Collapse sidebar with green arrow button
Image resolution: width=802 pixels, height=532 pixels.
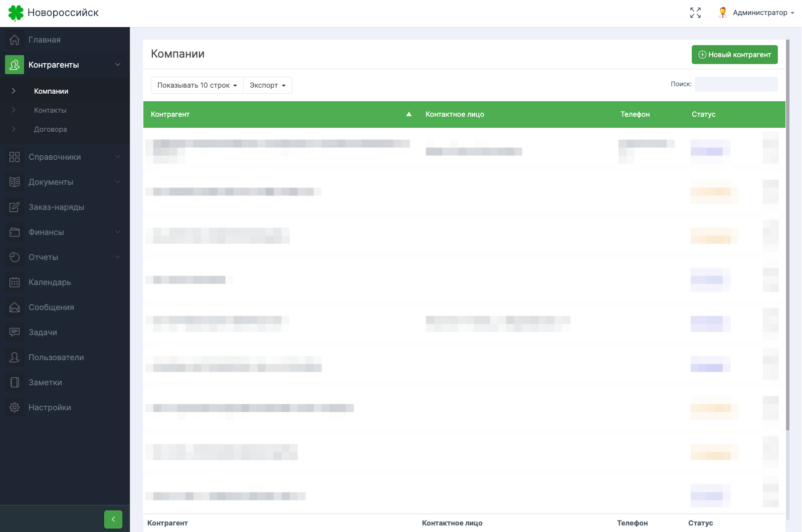click(x=113, y=519)
